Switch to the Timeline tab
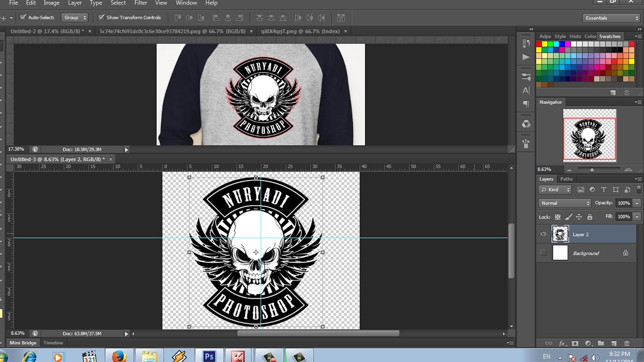Image resolution: width=644 pixels, height=362 pixels. point(53,343)
